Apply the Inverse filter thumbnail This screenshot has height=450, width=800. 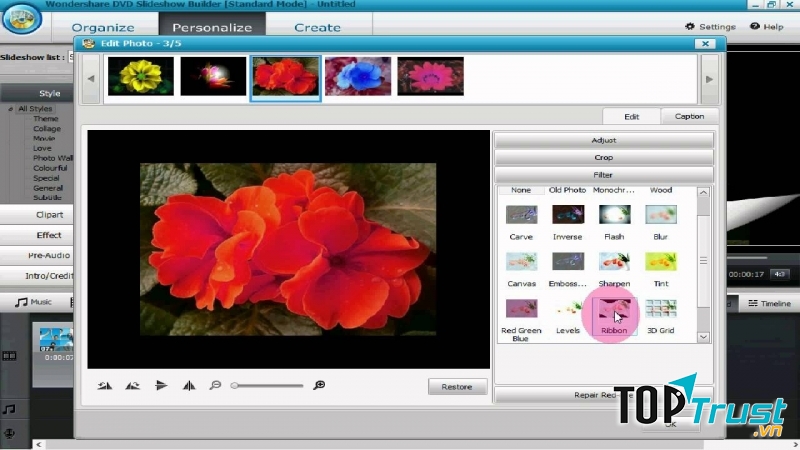coord(568,215)
